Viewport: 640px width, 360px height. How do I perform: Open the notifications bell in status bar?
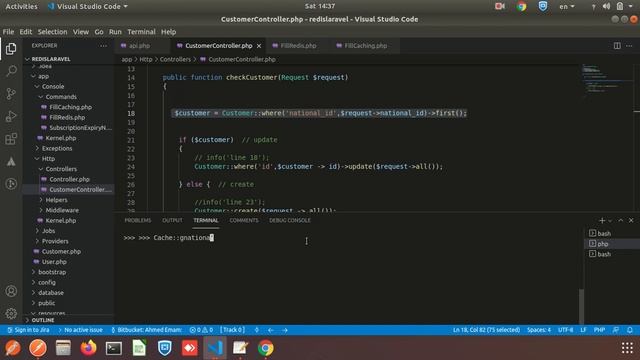(630, 330)
